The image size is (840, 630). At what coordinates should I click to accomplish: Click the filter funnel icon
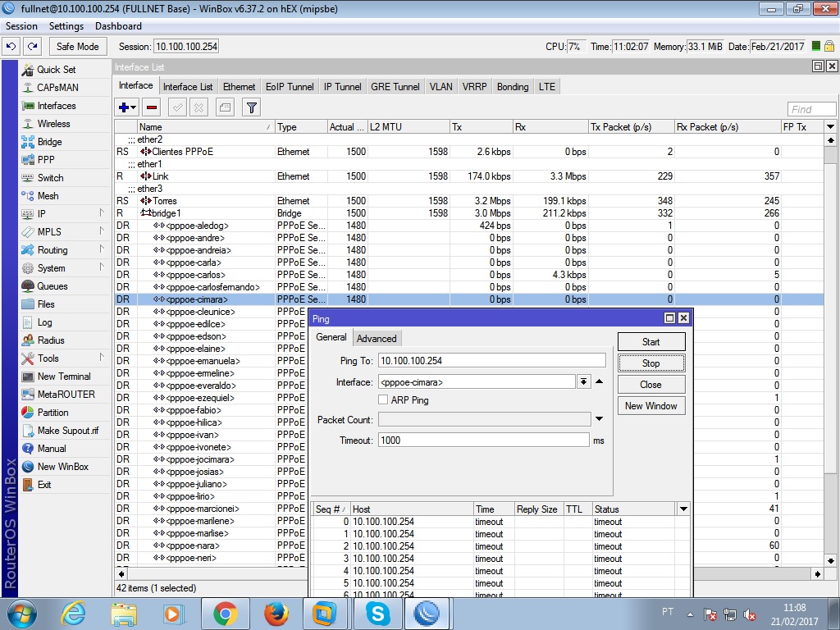(x=252, y=107)
